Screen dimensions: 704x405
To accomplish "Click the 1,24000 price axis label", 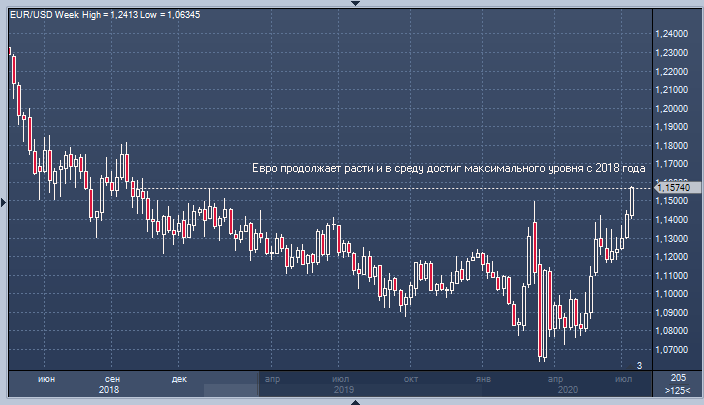I will (x=671, y=34).
